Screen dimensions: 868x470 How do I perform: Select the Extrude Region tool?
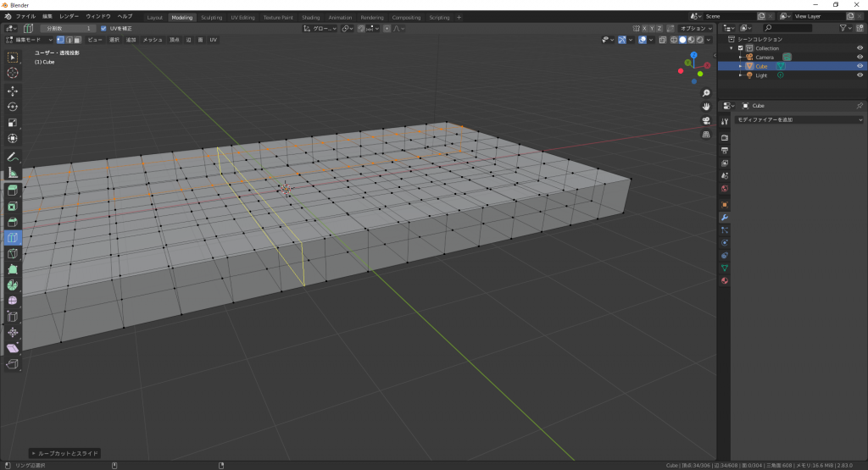[x=12, y=191]
